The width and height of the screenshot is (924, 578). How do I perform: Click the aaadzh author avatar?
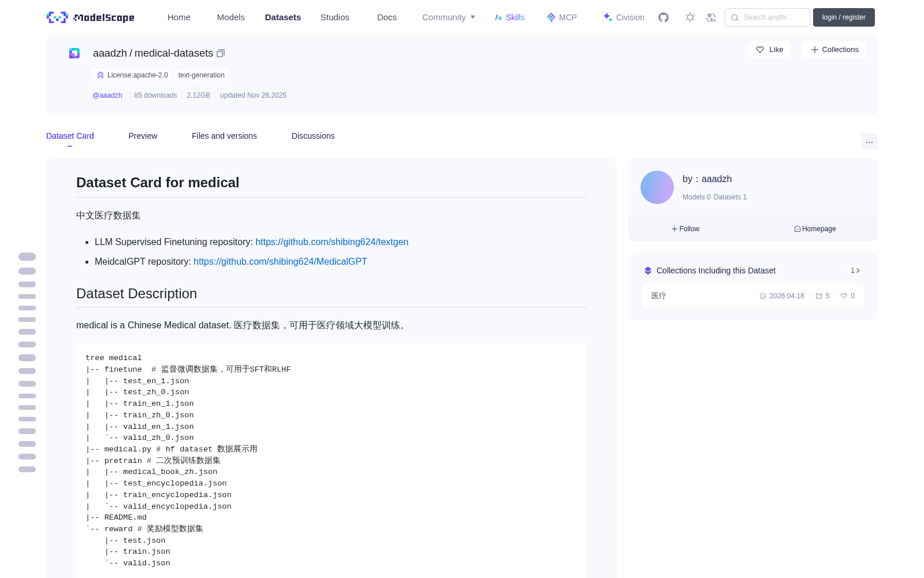[657, 187]
